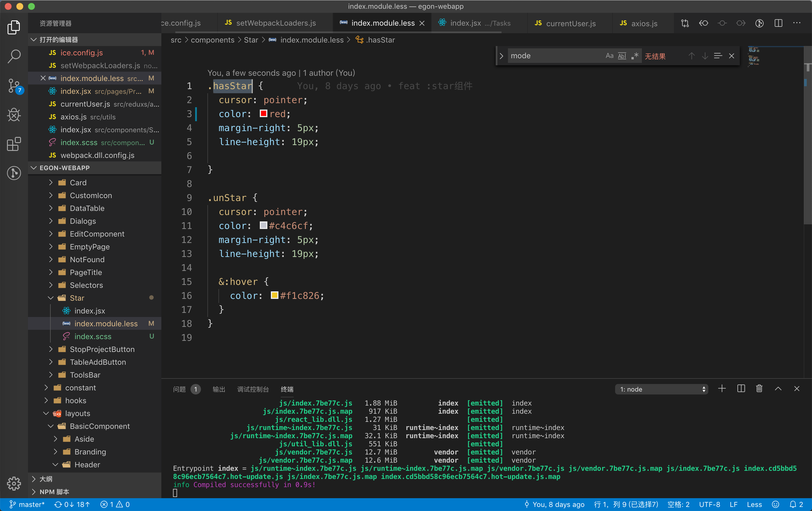This screenshot has width=812, height=511.
Task: Open the Debug view in activity bar
Action: (x=14, y=115)
